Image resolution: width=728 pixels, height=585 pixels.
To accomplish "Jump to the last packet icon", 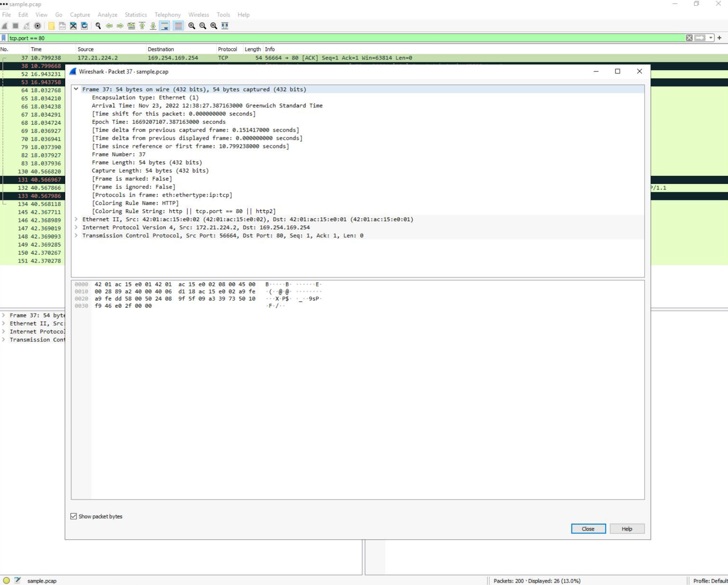I will tap(153, 26).
